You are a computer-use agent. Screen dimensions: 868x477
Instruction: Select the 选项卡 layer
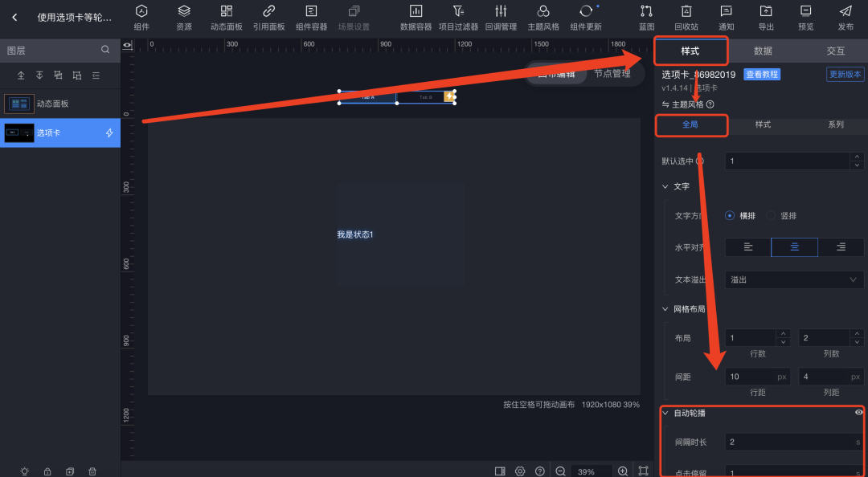tap(60, 132)
